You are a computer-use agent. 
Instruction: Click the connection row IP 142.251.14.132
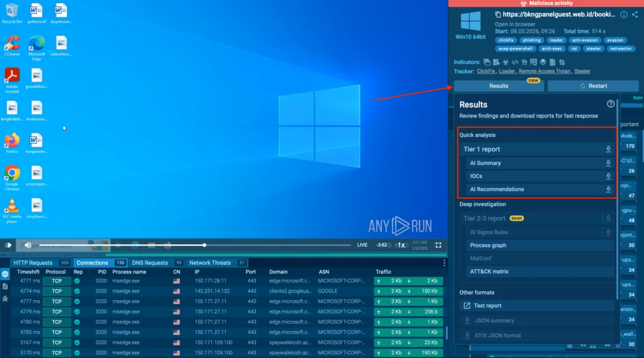click(x=212, y=291)
